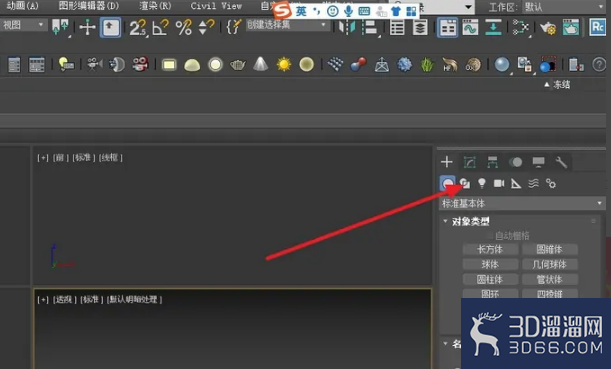This screenshot has height=369, width=611.
Task: Select the Helpers triangle category
Action: coord(516,183)
